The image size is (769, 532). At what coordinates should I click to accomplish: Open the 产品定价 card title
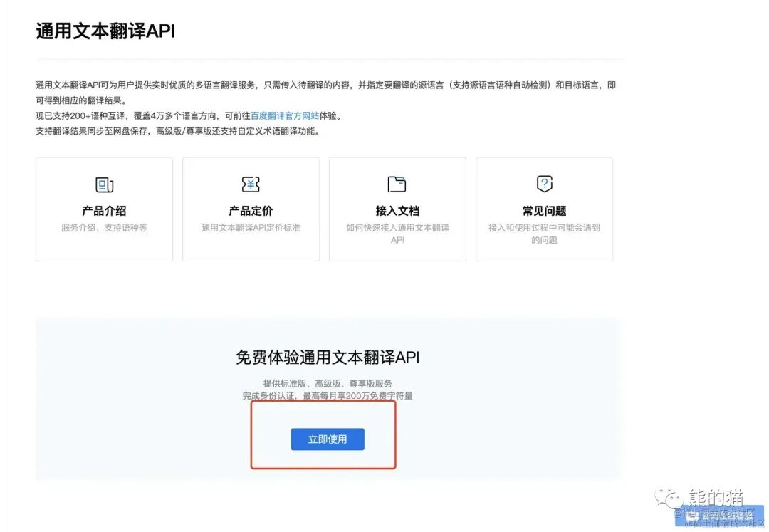[251, 211]
